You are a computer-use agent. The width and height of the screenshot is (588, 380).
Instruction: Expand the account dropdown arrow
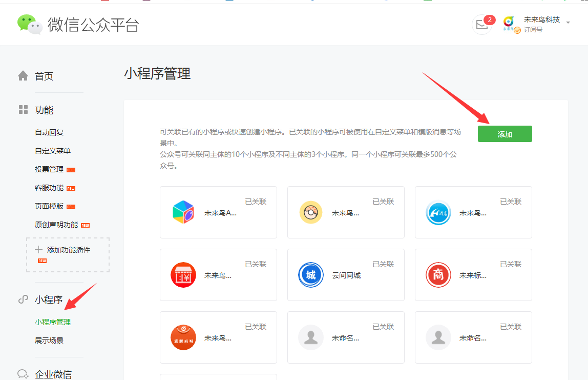[568, 23]
